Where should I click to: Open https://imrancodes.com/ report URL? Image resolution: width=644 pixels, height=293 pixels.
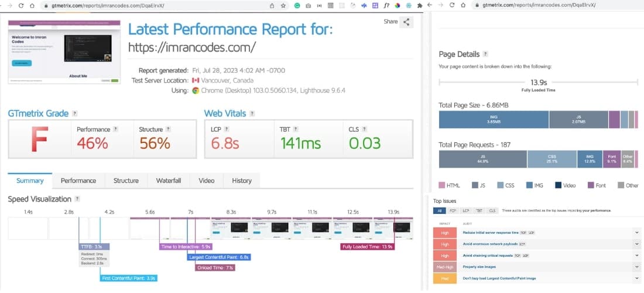[192, 47]
